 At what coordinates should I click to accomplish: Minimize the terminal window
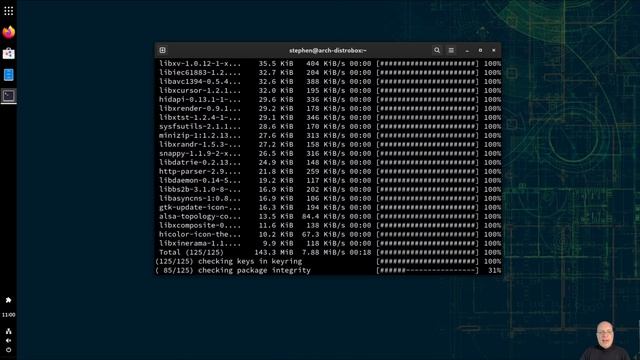(x=467, y=50)
